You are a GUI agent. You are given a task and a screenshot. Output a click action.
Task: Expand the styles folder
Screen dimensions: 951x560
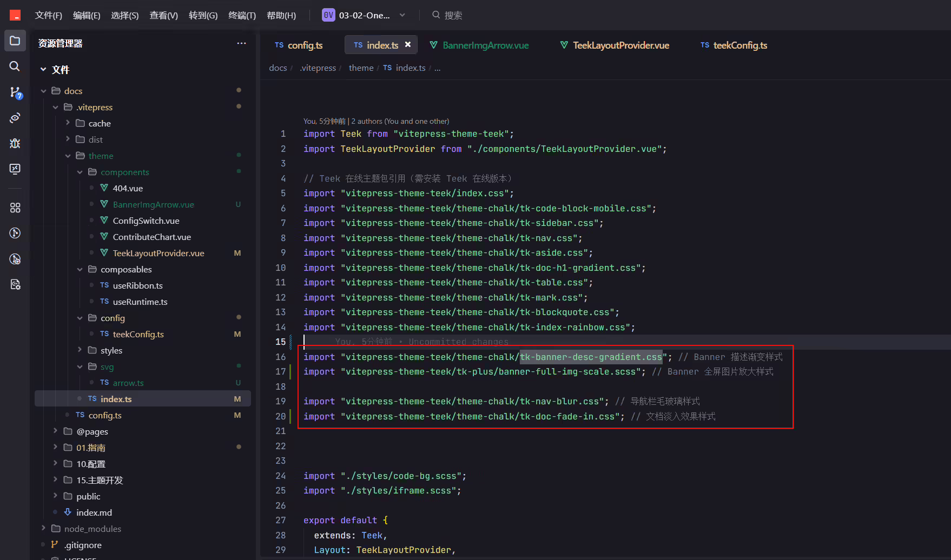click(80, 350)
